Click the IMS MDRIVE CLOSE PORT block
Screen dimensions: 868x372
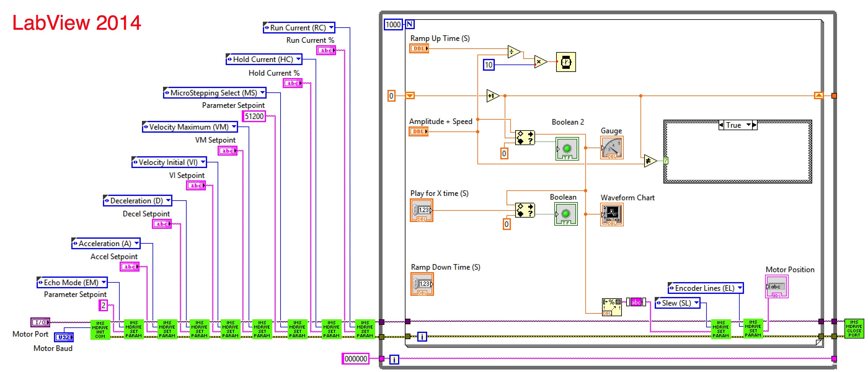854,329
